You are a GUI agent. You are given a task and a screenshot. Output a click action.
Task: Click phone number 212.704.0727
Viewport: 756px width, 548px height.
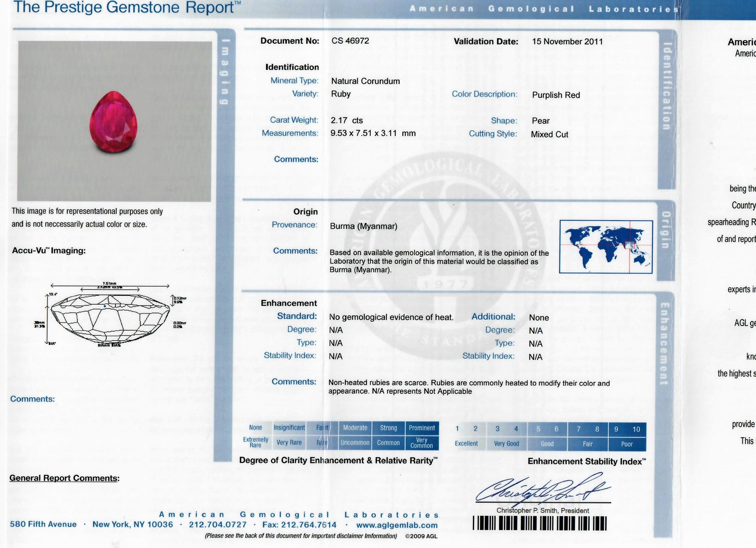click(217, 525)
